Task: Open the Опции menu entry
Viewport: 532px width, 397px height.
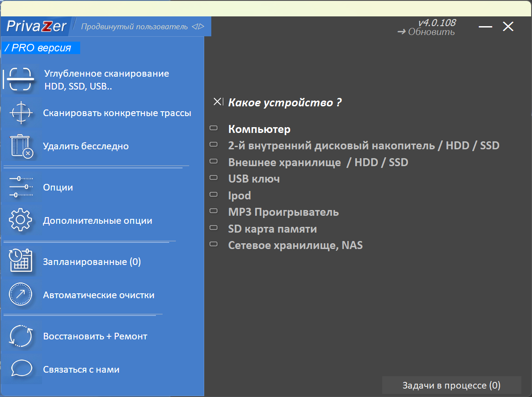Action: pos(58,187)
